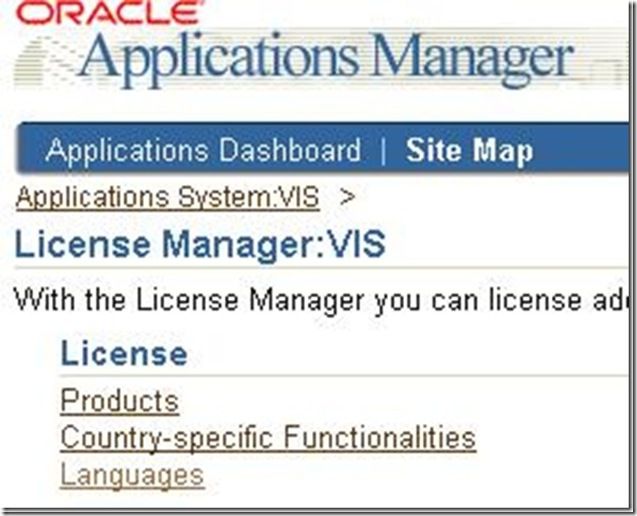Open the Applications Dashboard tab
The height and width of the screenshot is (516, 637).
203,150
